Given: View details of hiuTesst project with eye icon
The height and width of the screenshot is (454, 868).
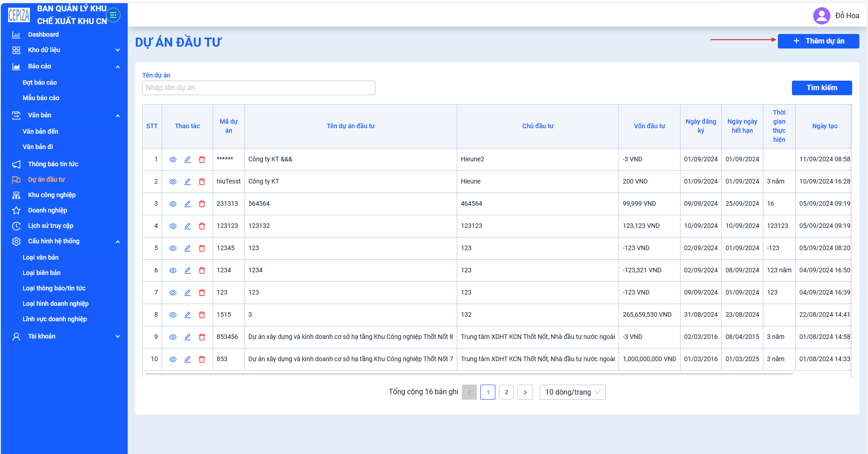Looking at the screenshot, I should 173,182.
